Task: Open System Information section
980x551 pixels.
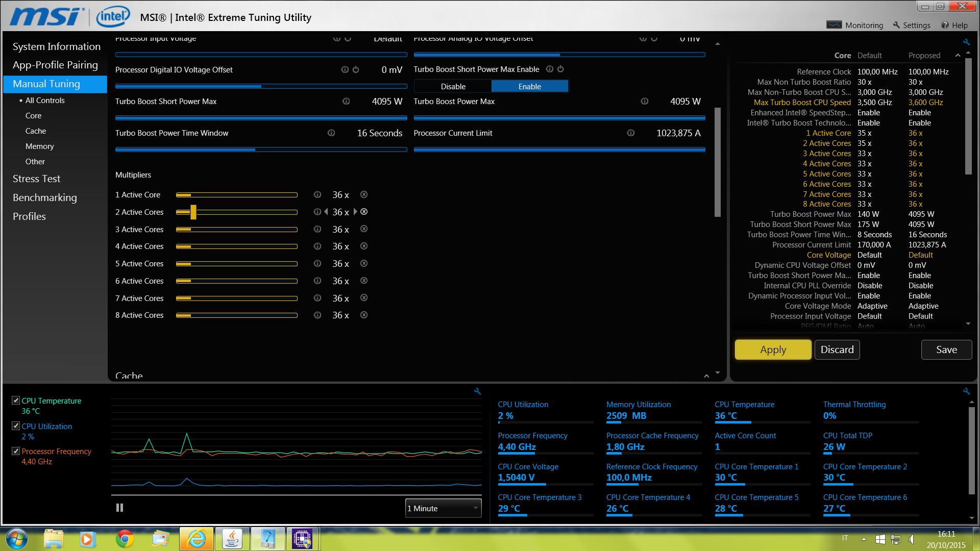Action: point(56,46)
